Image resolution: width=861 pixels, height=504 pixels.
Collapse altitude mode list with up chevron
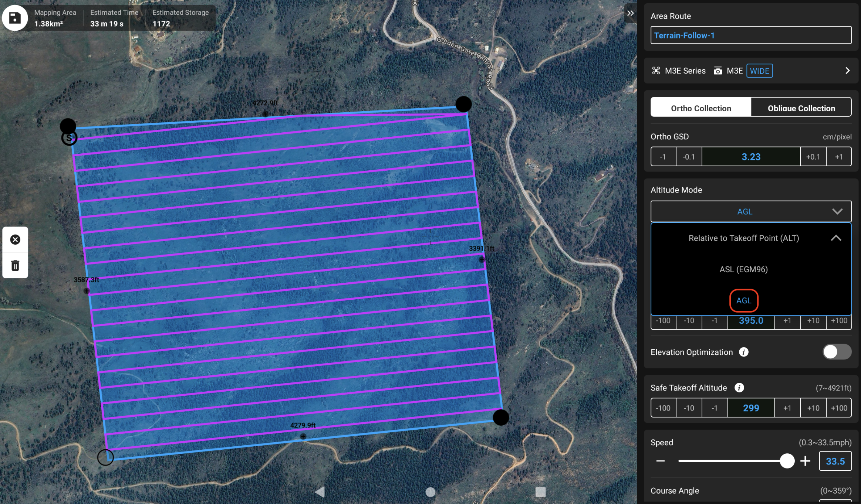click(836, 238)
